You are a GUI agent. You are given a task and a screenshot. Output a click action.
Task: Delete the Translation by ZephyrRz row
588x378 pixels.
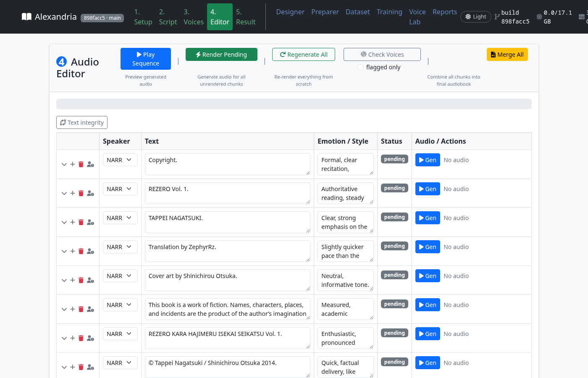tap(81, 251)
